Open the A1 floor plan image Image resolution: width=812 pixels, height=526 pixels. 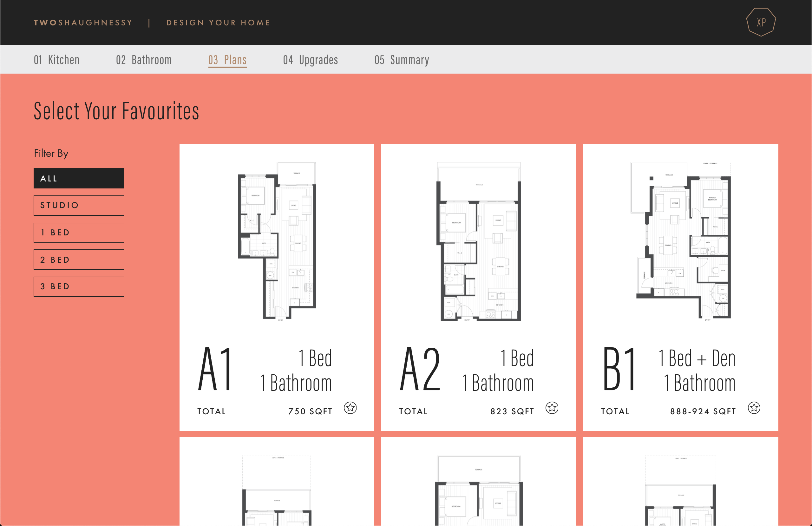pos(277,241)
